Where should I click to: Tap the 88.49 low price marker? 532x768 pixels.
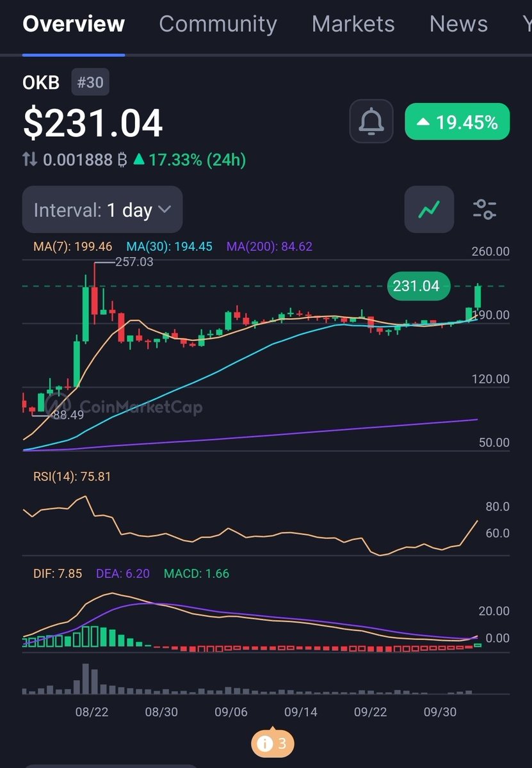(x=69, y=415)
